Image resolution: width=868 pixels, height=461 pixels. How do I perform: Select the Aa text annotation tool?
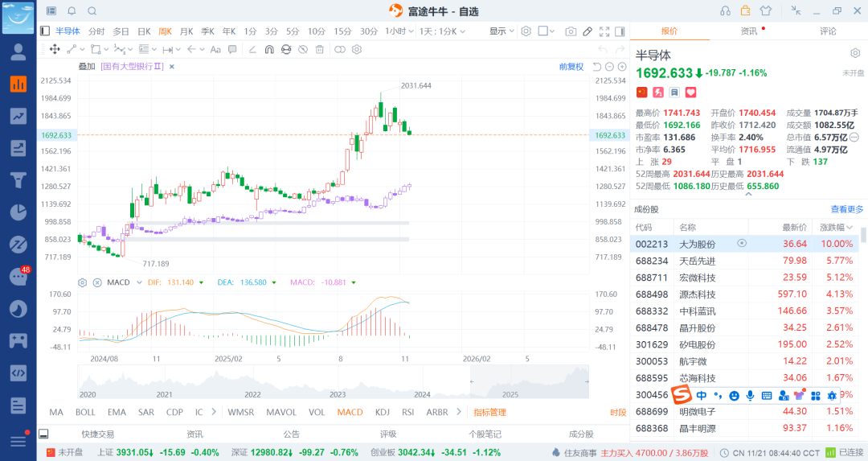[x=215, y=49]
